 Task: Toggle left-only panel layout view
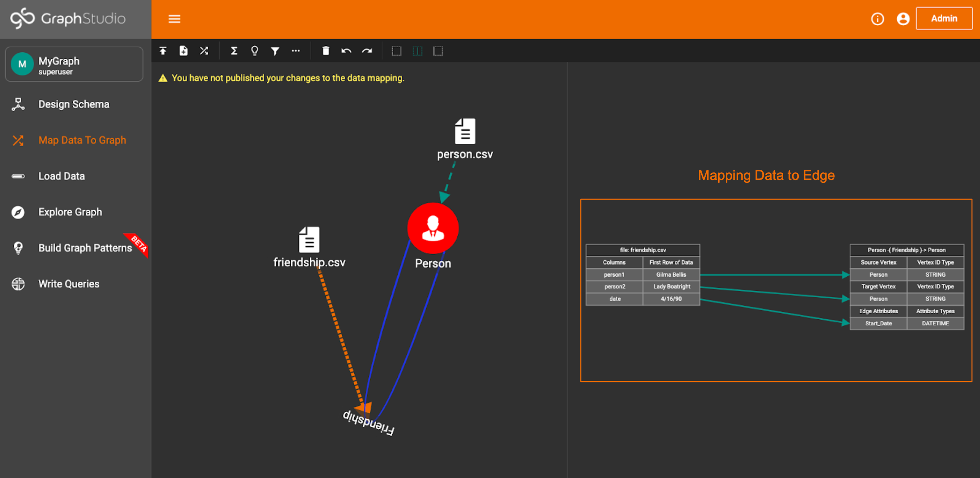click(396, 51)
